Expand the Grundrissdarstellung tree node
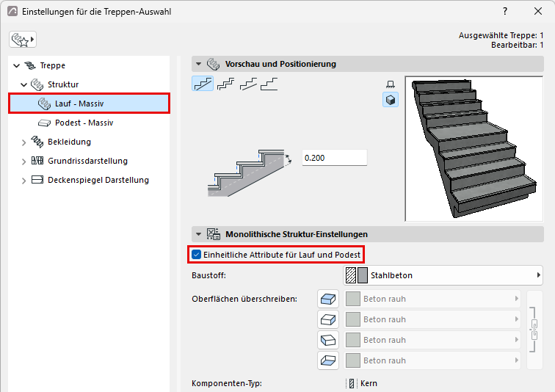 tap(23, 161)
